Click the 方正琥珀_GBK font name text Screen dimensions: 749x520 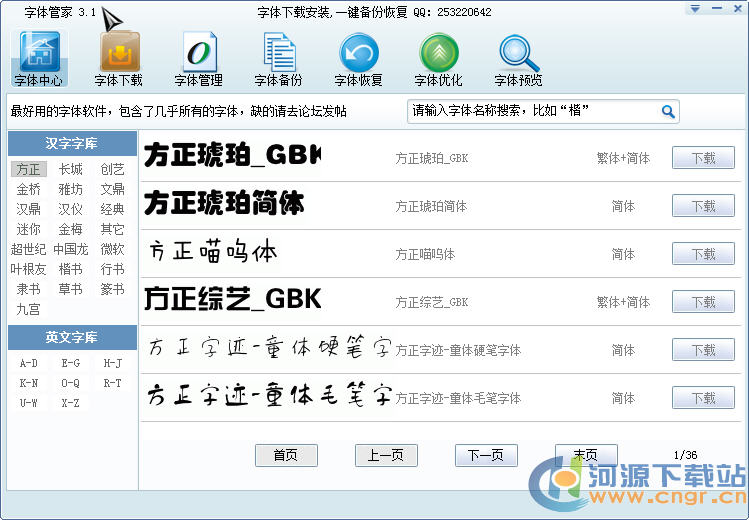click(x=432, y=159)
